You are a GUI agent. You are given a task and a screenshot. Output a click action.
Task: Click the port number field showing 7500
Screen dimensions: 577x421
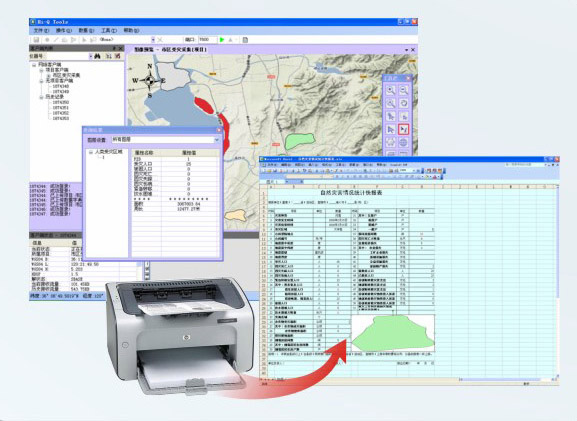pos(207,40)
